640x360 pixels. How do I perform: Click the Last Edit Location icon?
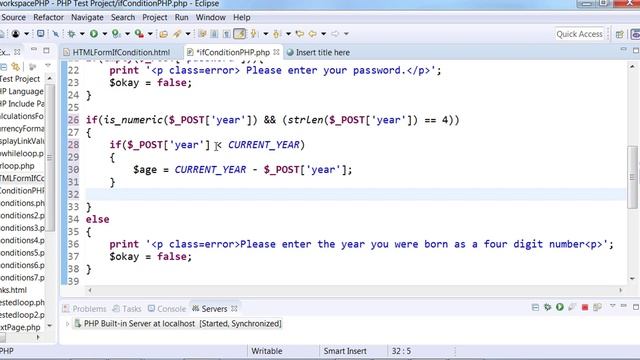pos(300,34)
